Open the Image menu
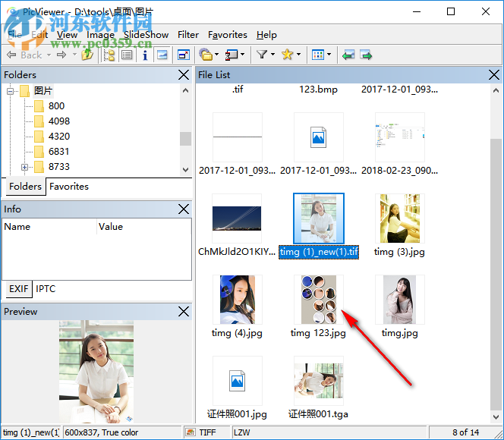Screen dimensions: 504x440 (x=101, y=35)
